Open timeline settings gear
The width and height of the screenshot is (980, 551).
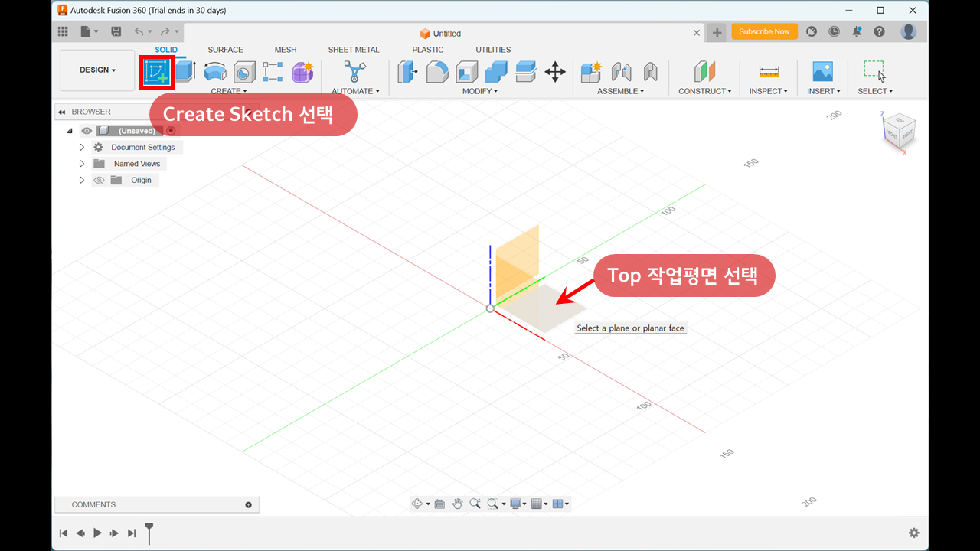(913, 533)
